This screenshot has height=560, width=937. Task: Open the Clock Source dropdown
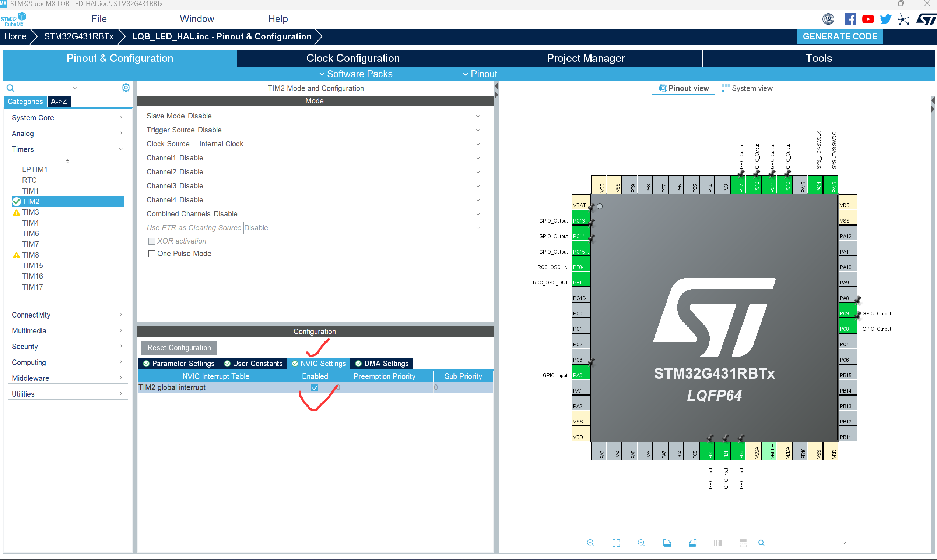point(341,144)
